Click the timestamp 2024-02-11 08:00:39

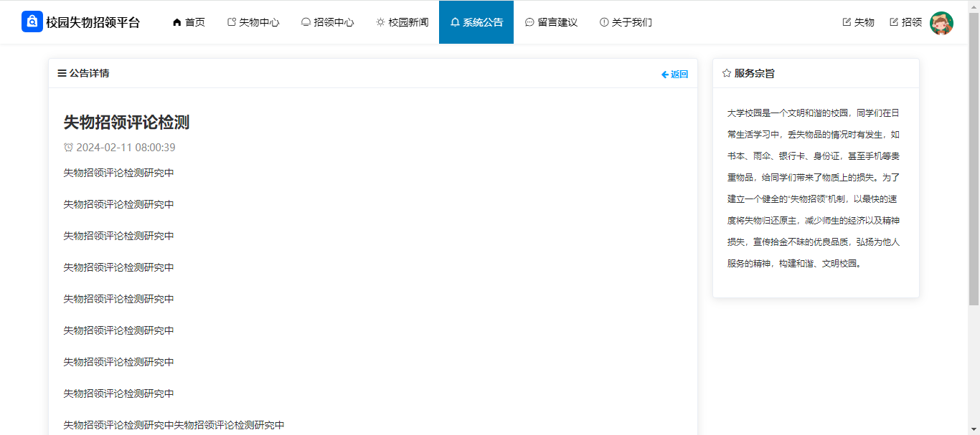tap(126, 148)
